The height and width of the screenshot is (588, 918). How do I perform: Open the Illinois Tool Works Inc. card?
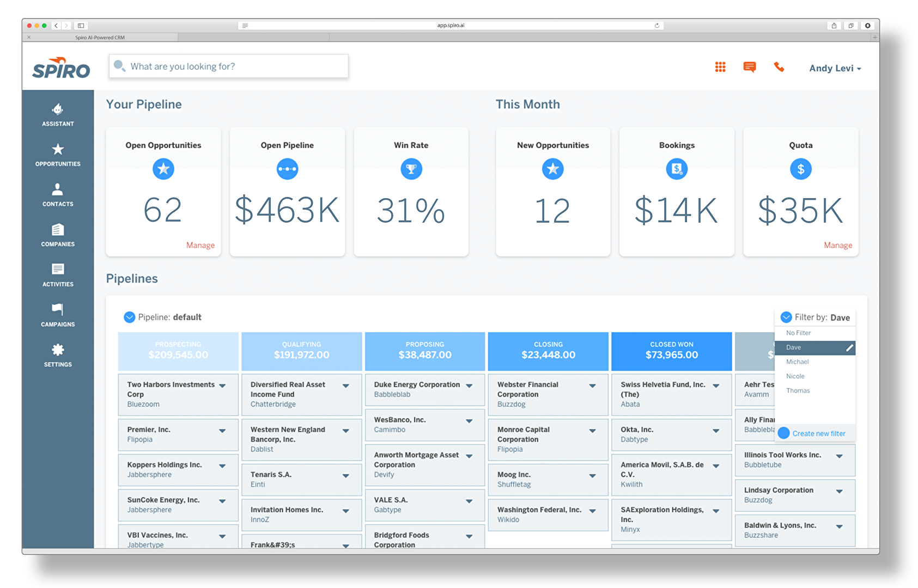(x=795, y=460)
